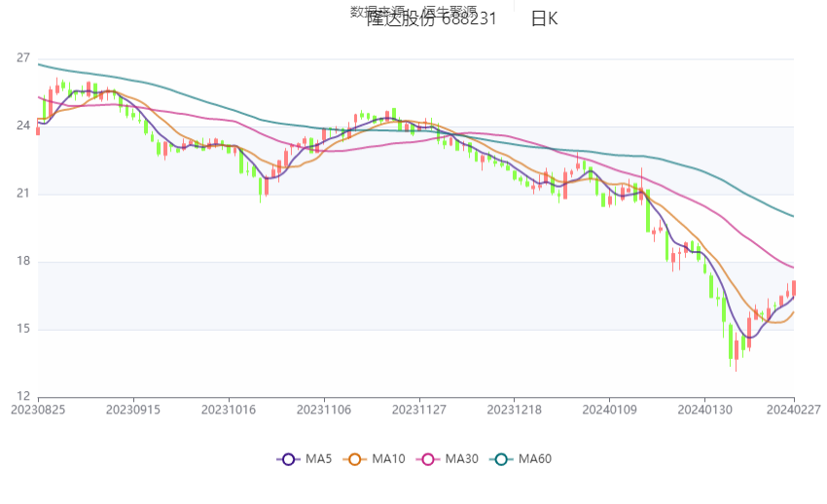Screen dimensions: 827x504
Task: Click the 12 price axis label
Action: tap(23, 396)
